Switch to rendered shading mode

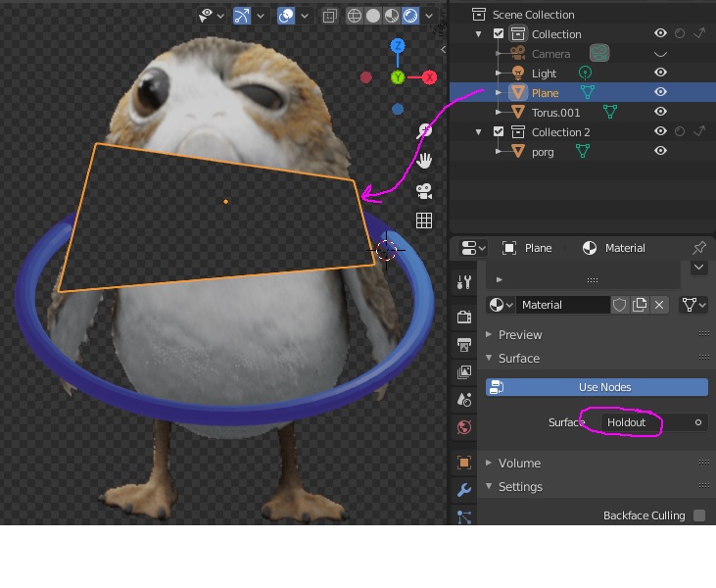410,16
